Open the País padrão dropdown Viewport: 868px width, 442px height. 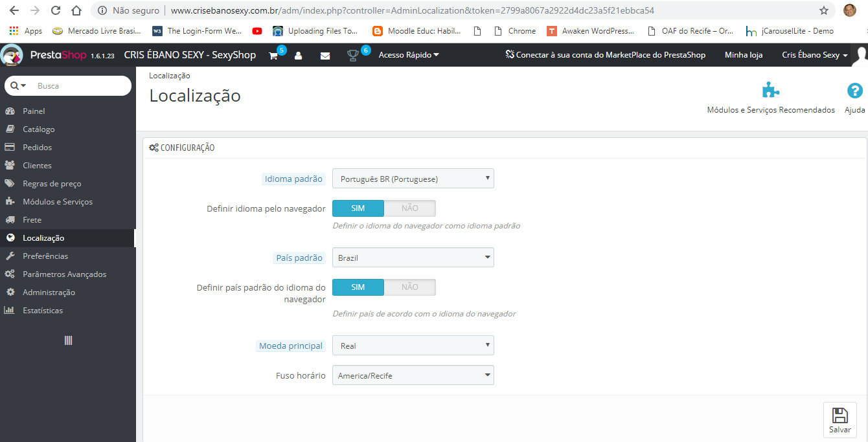[413, 258]
